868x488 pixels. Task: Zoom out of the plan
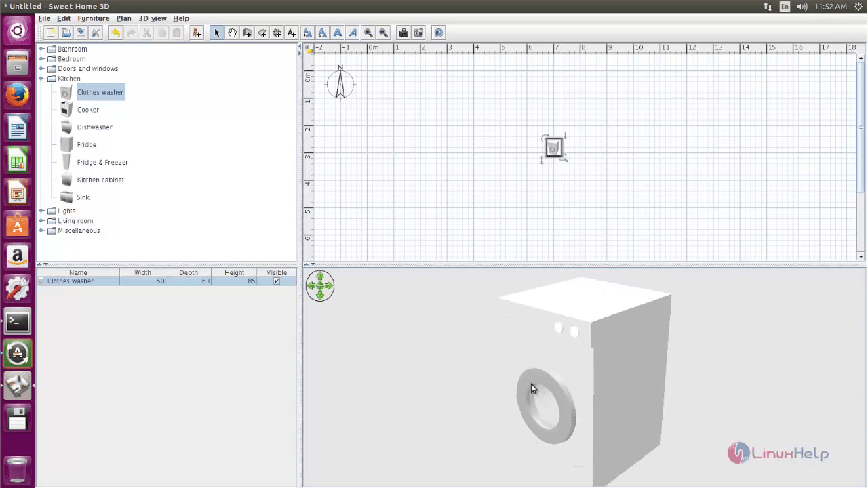pyautogui.click(x=383, y=33)
